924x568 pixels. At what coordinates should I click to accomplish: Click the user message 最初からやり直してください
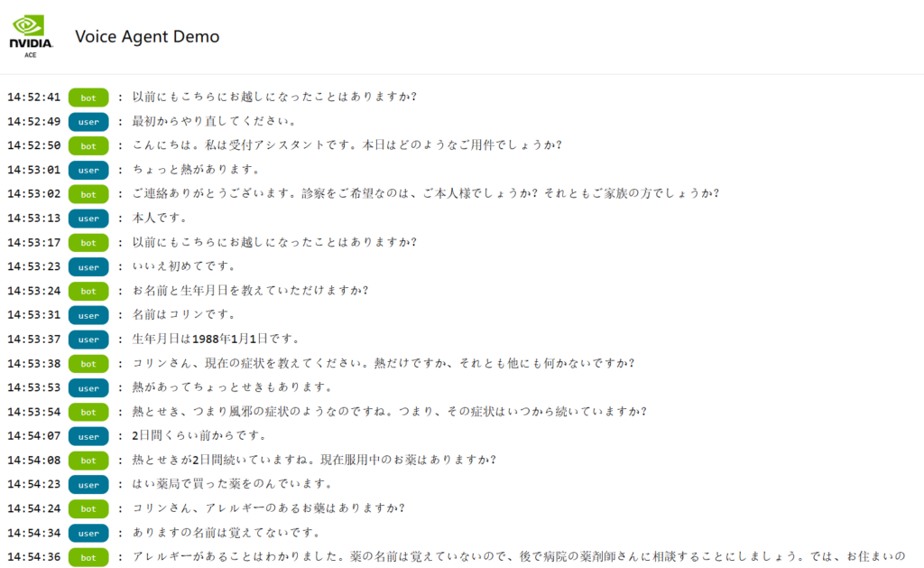click(215, 121)
